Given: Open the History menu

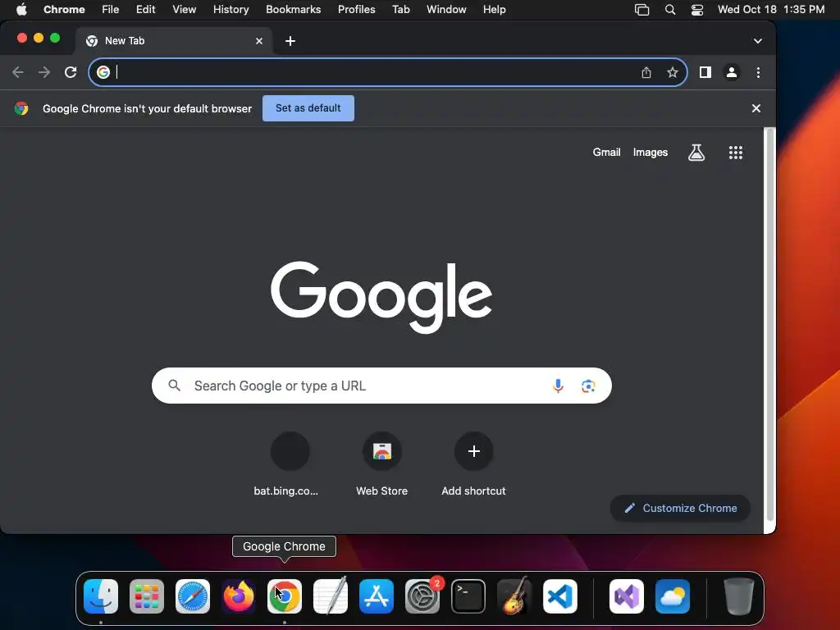Looking at the screenshot, I should [x=231, y=10].
